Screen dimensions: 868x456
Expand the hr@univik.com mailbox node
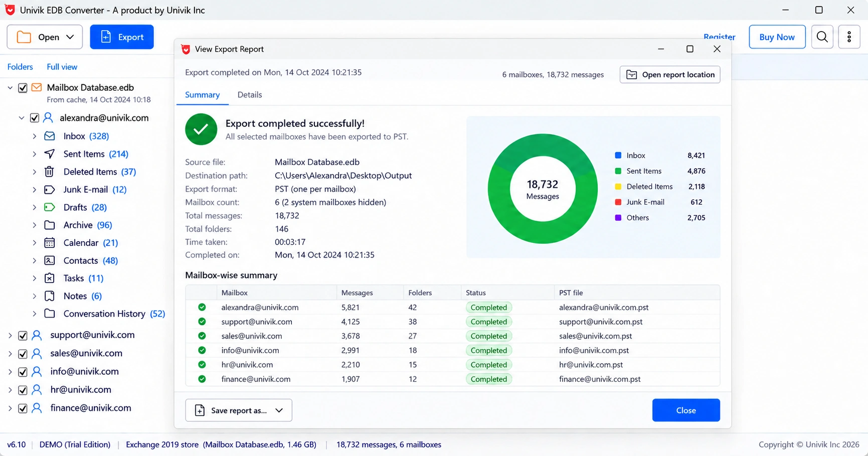click(10, 390)
